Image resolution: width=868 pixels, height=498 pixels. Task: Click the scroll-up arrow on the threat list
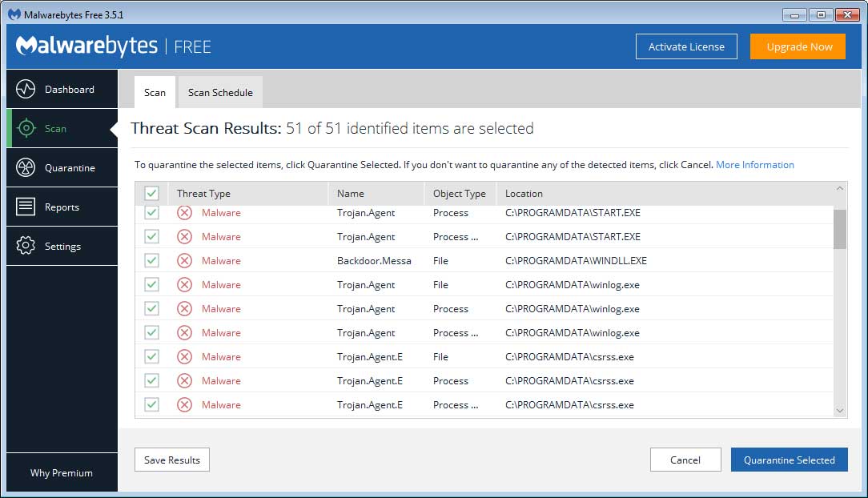coord(840,189)
